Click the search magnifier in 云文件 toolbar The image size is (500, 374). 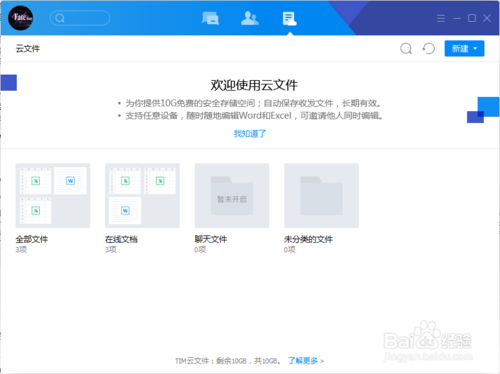point(406,49)
